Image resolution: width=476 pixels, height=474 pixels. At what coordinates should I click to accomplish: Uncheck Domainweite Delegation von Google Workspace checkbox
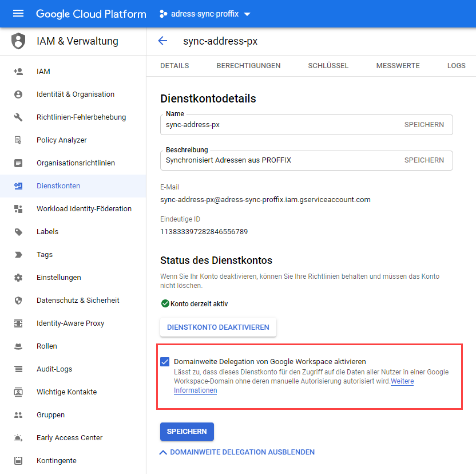coord(165,362)
